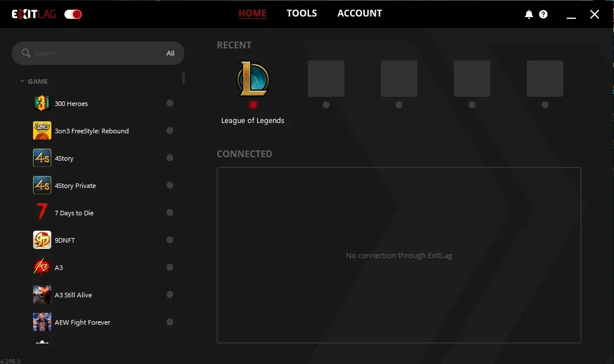The image size is (614, 364).
Task: Select the 9DNFT game icon
Action: (42, 240)
